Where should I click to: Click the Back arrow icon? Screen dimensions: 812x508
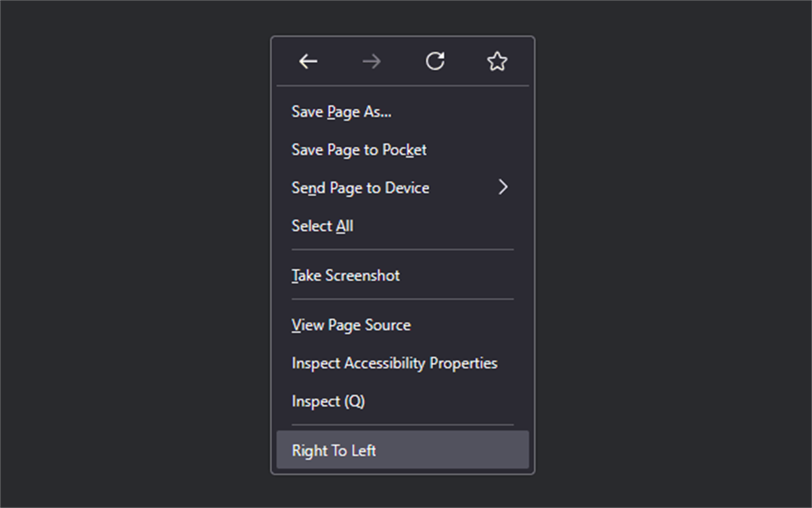(x=309, y=62)
